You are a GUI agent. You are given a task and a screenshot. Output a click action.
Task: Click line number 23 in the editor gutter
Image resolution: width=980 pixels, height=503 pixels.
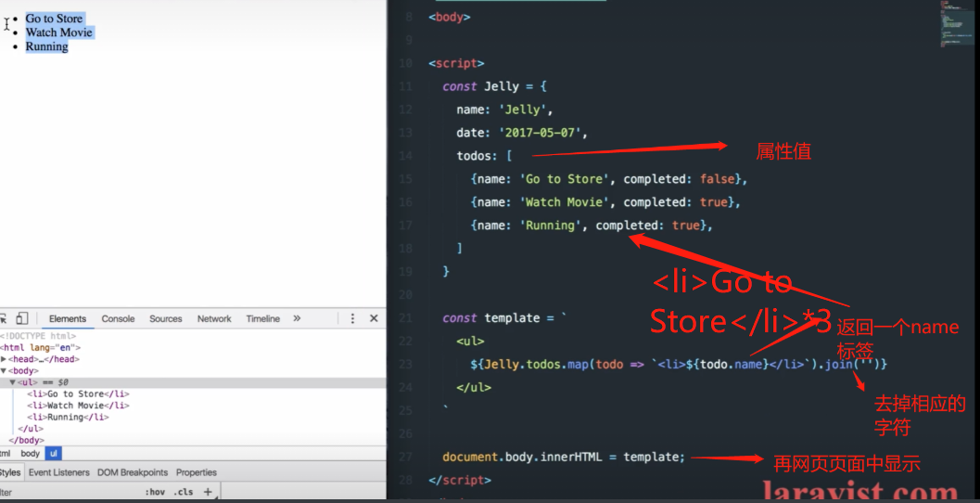point(405,364)
